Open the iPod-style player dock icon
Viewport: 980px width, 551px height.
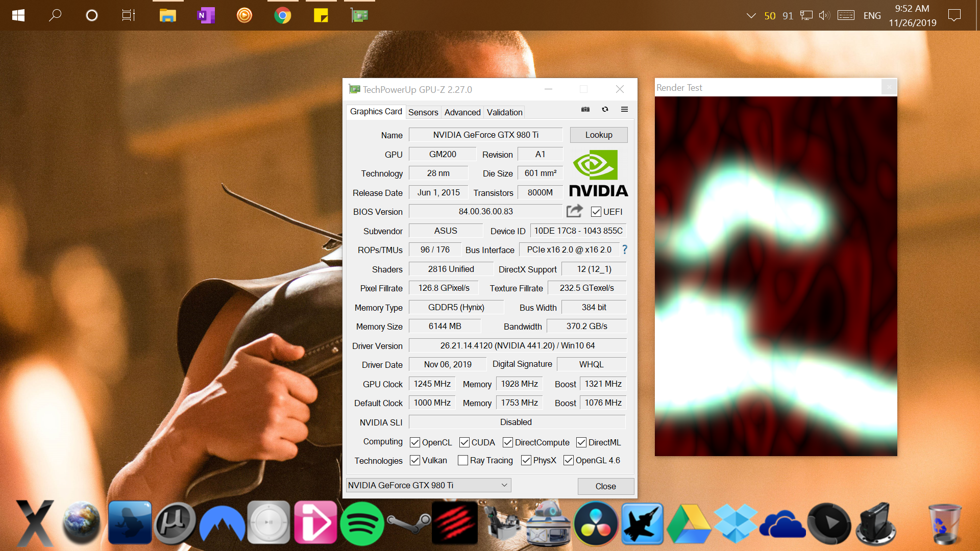coord(269,522)
